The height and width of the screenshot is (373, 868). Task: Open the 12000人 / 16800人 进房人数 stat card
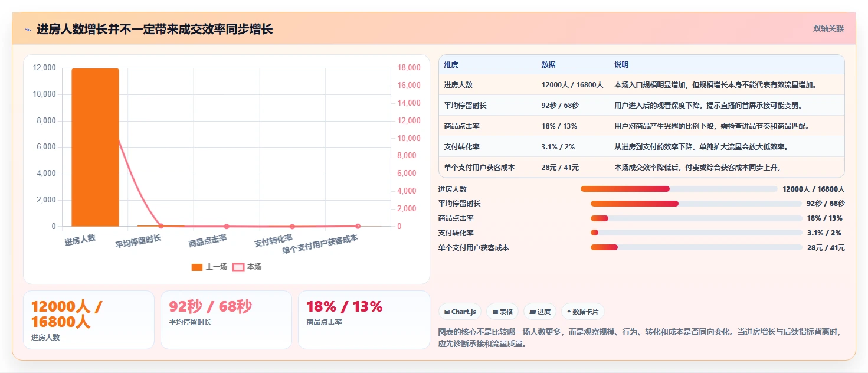tap(89, 320)
